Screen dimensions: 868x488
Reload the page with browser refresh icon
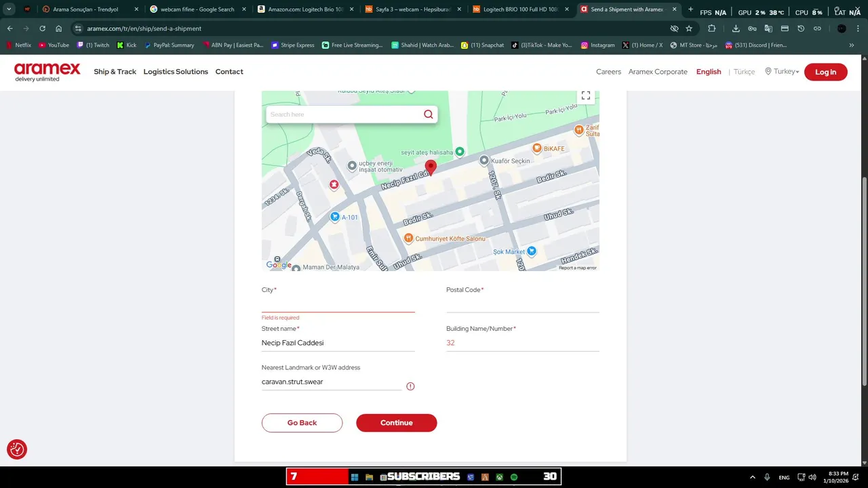pyautogui.click(x=42, y=28)
